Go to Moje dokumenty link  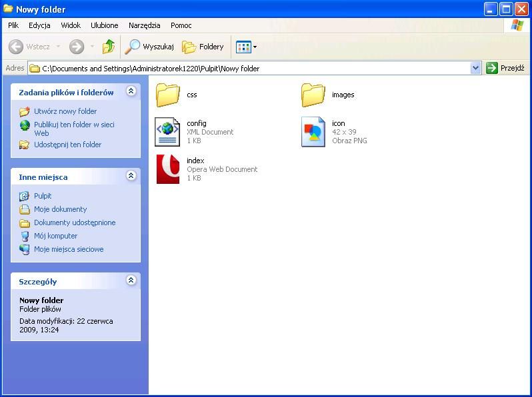click(61, 209)
